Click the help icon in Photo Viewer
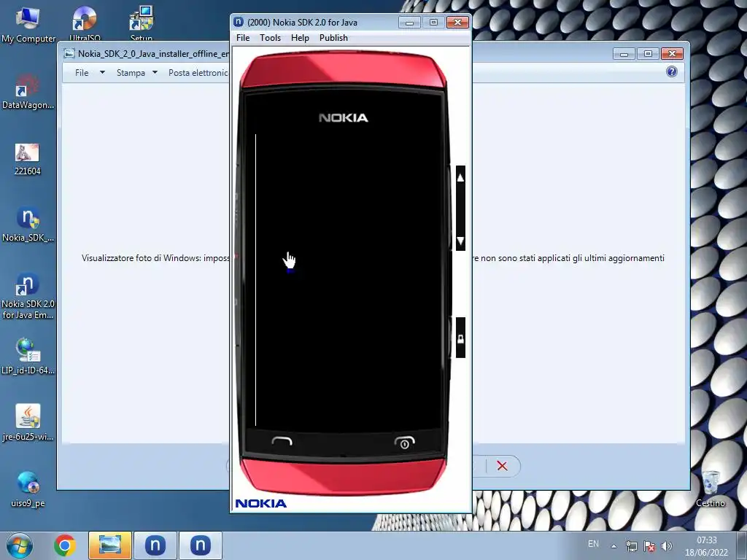The image size is (747, 560). 672,71
